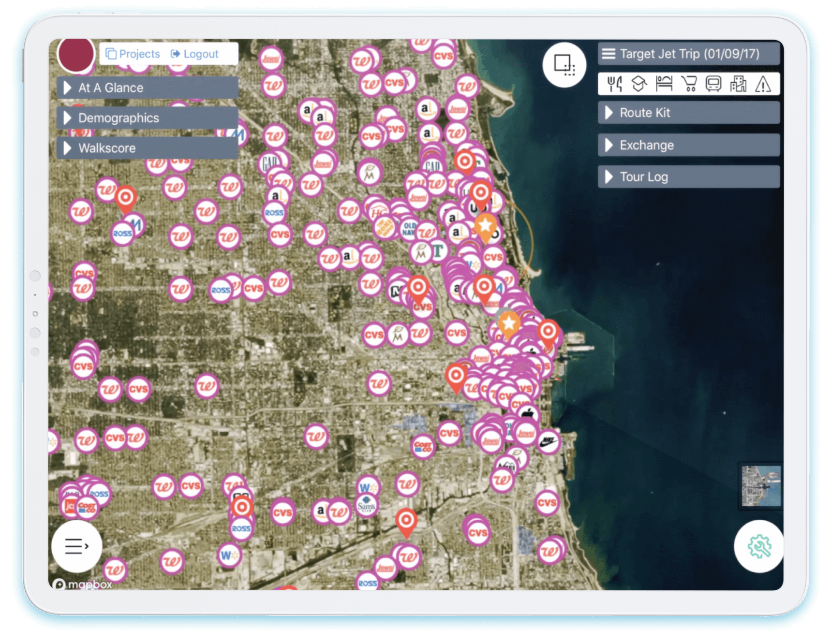Select the Nike store marker
This screenshot has height=644, width=831.
(x=548, y=441)
